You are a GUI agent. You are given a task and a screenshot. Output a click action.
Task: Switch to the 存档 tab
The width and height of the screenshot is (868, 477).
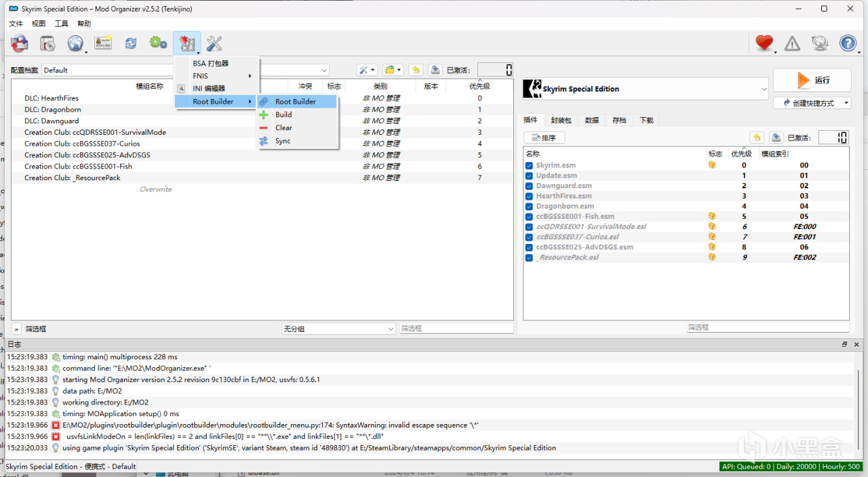619,120
